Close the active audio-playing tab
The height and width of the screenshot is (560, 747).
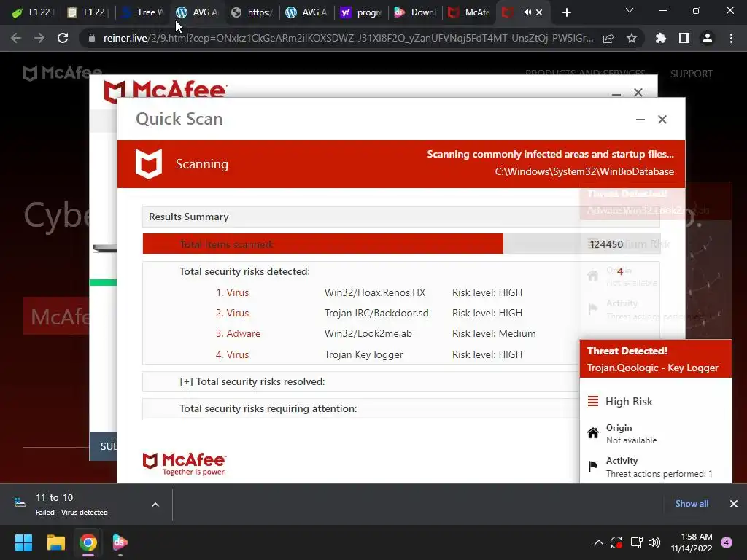point(539,12)
